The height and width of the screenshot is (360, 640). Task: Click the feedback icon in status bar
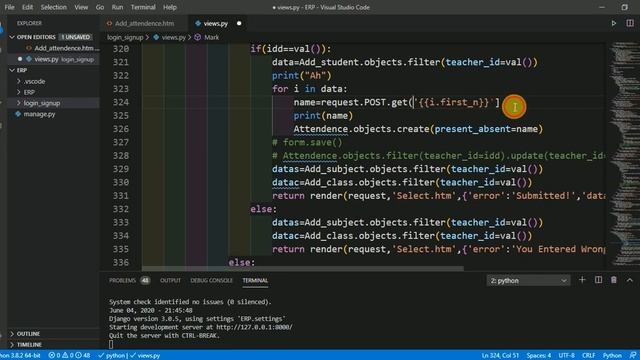pyautogui.click(x=633, y=356)
